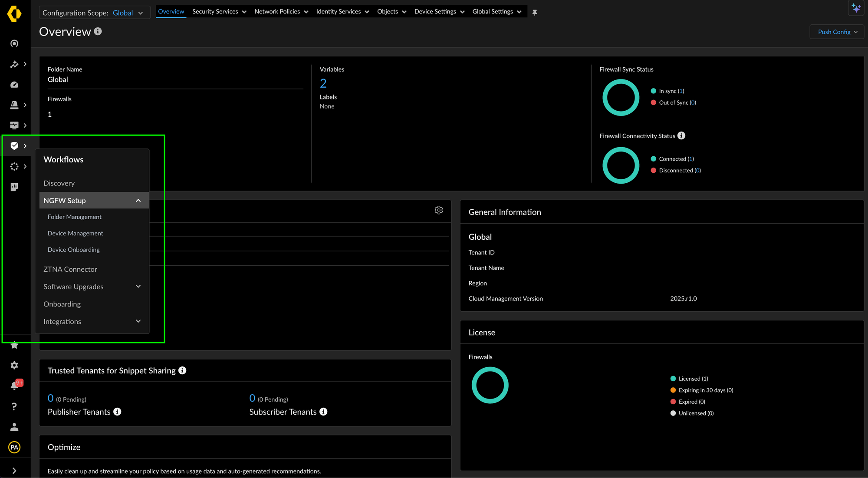868x478 pixels.
Task: Open the reports chart sidebar icon
Action: (x=14, y=187)
